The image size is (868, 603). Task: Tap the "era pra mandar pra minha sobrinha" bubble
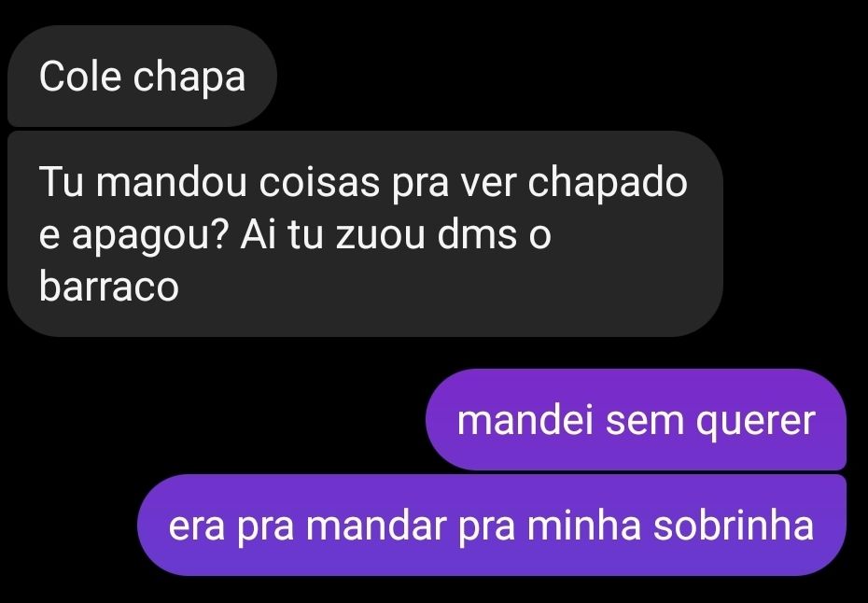[492, 525]
